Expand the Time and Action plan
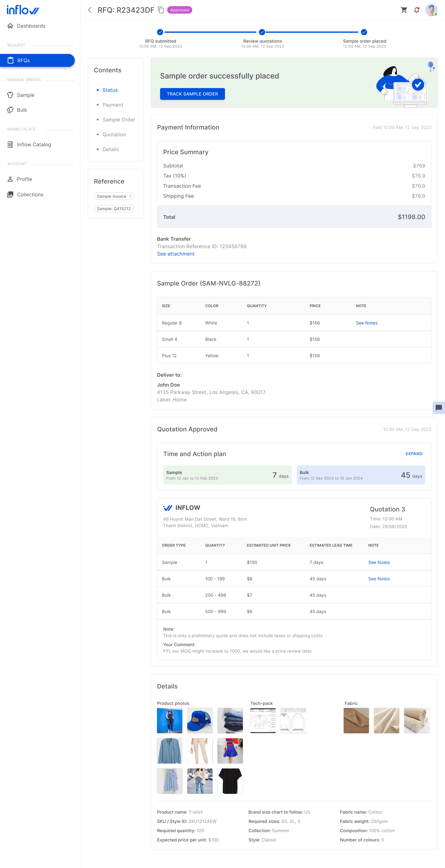This screenshot has height=868, width=445. [x=414, y=454]
